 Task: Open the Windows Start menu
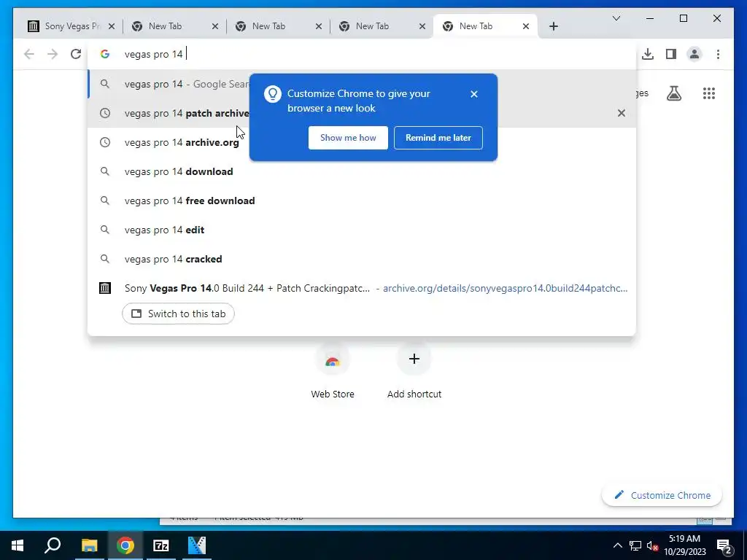(x=18, y=545)
